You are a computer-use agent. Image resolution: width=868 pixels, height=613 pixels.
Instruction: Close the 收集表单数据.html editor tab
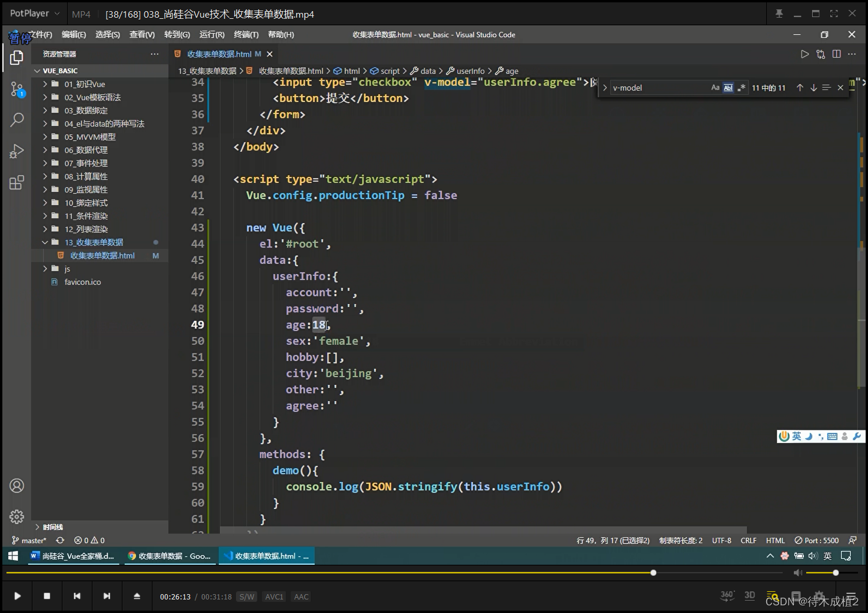pos(270,54)
